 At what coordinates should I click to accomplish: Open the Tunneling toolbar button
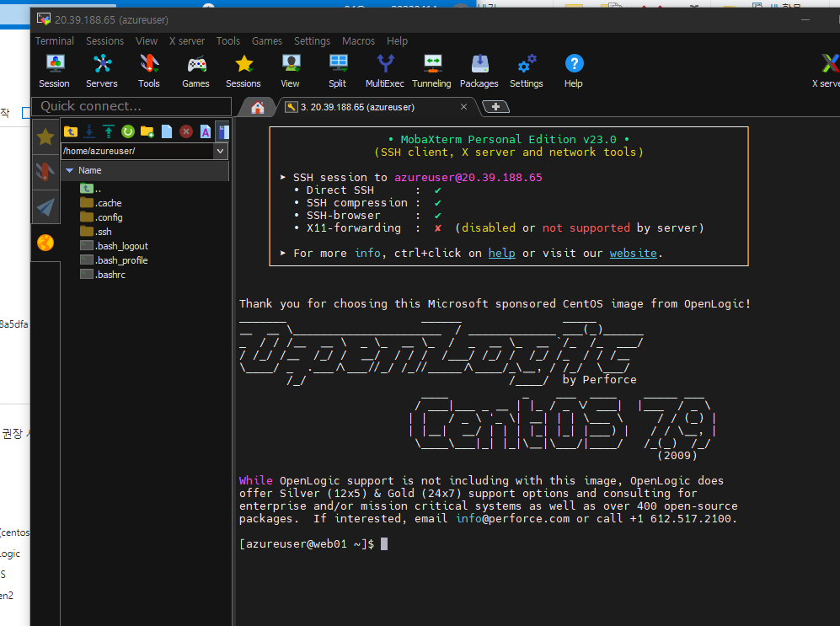point(431,72)
